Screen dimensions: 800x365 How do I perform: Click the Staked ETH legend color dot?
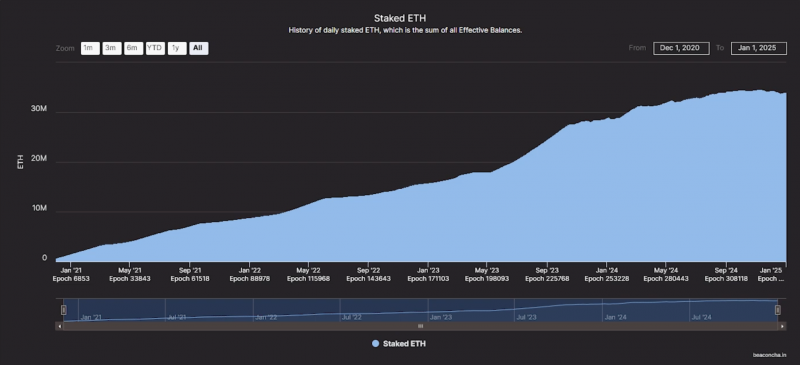tap(376, 344)
